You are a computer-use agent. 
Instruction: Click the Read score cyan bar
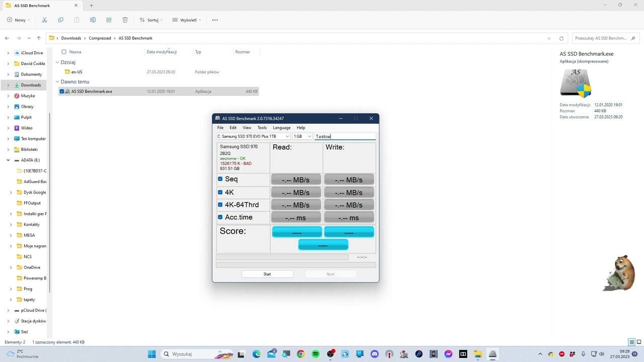pyautogui.click(x=297, y=232)
